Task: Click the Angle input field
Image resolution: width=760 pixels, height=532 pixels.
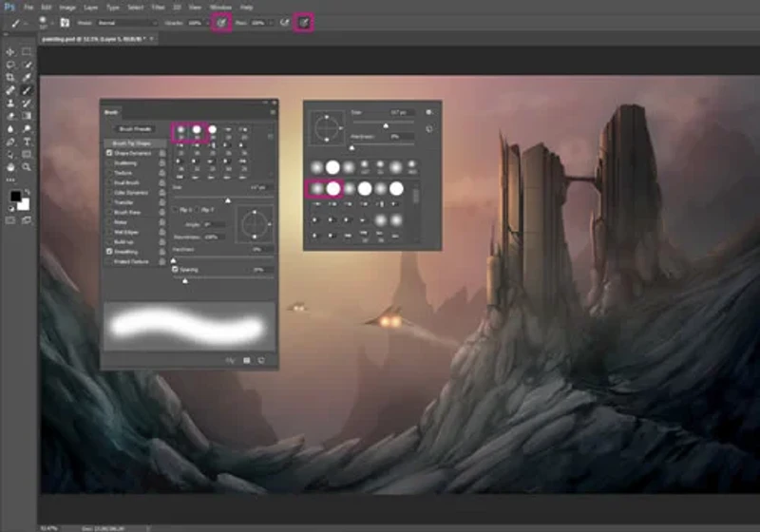Action: (x=214, y=225)
